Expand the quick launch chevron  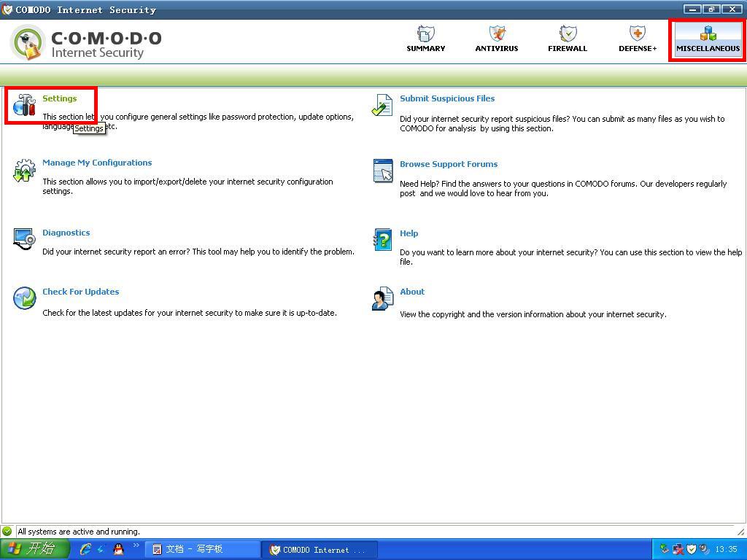point(136,545)
